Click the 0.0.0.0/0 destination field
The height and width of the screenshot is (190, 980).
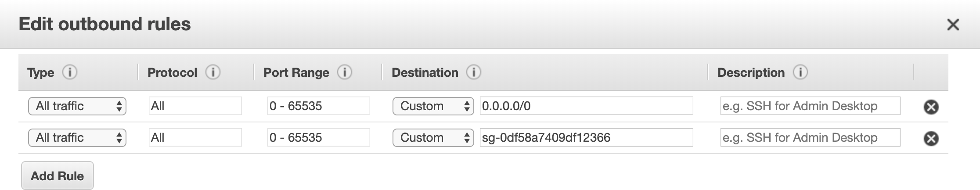coord(586,106)
